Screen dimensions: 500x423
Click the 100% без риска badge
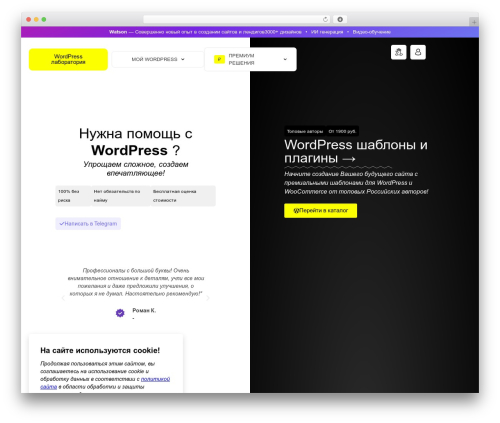[73, 196]
